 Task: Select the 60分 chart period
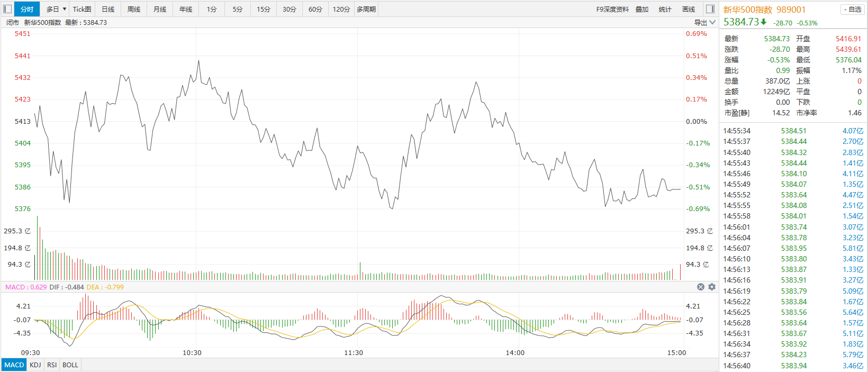point(315,9)
